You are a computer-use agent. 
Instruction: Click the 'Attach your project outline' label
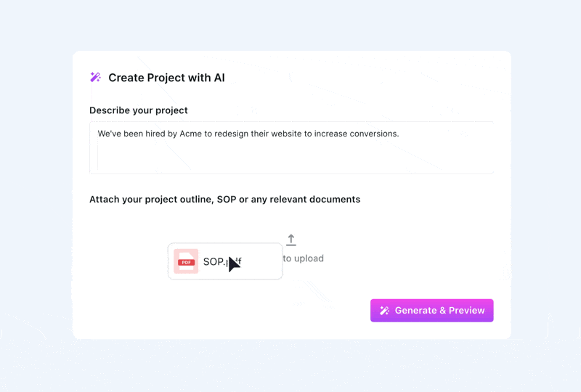coord(224,200)
